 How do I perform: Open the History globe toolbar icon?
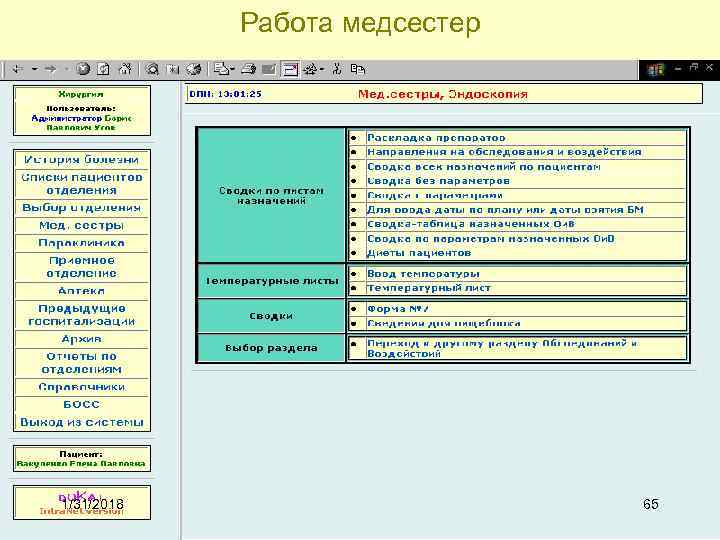[x=194, y=69]
